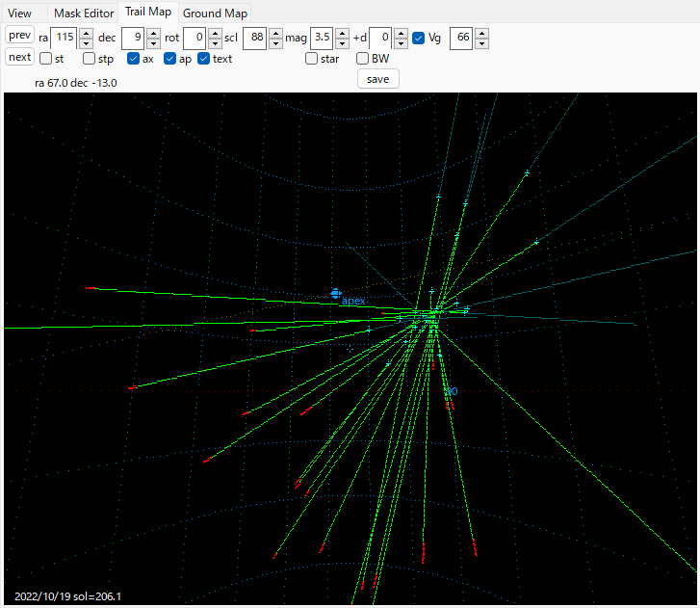
Task: Decrease the dec value with down arrow
Action: coord(154,43)
